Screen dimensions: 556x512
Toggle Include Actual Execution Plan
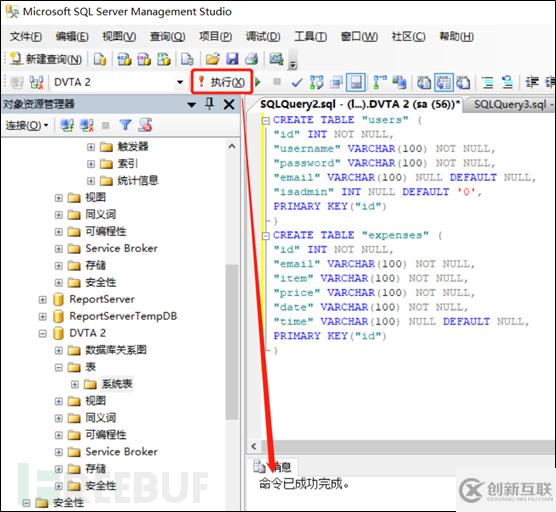point(380,82)
